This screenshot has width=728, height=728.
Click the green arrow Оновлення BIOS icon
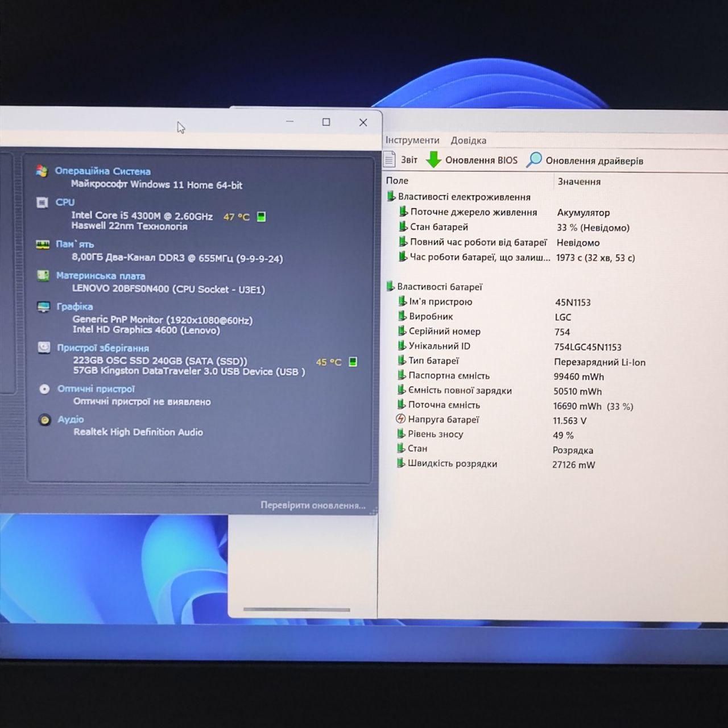tap(433, 160)
